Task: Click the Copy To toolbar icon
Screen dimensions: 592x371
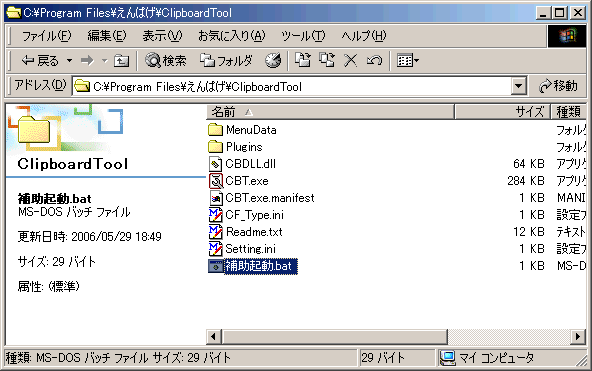Action: (x=327, y=60)
